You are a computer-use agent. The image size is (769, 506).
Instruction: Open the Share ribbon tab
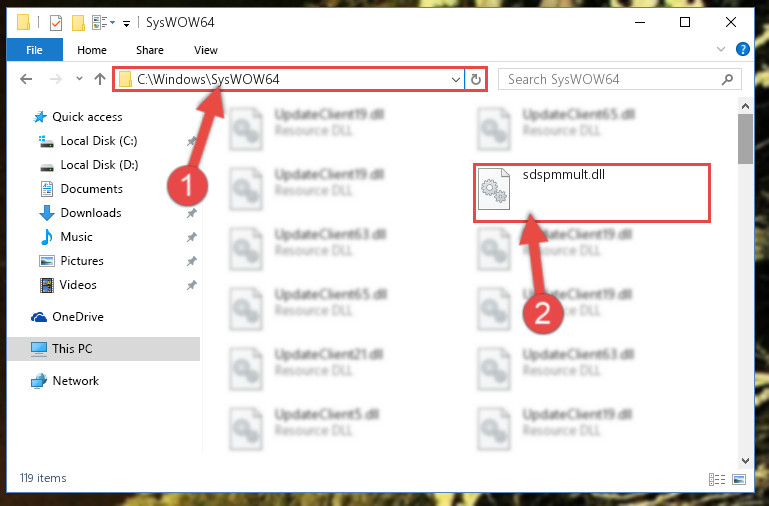[150, 50]
